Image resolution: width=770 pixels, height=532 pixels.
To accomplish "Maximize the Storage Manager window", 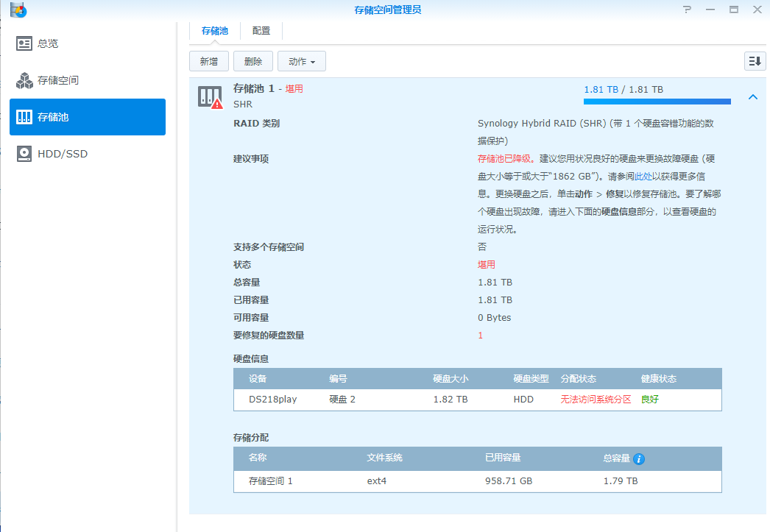I will (x=734, y=10).
